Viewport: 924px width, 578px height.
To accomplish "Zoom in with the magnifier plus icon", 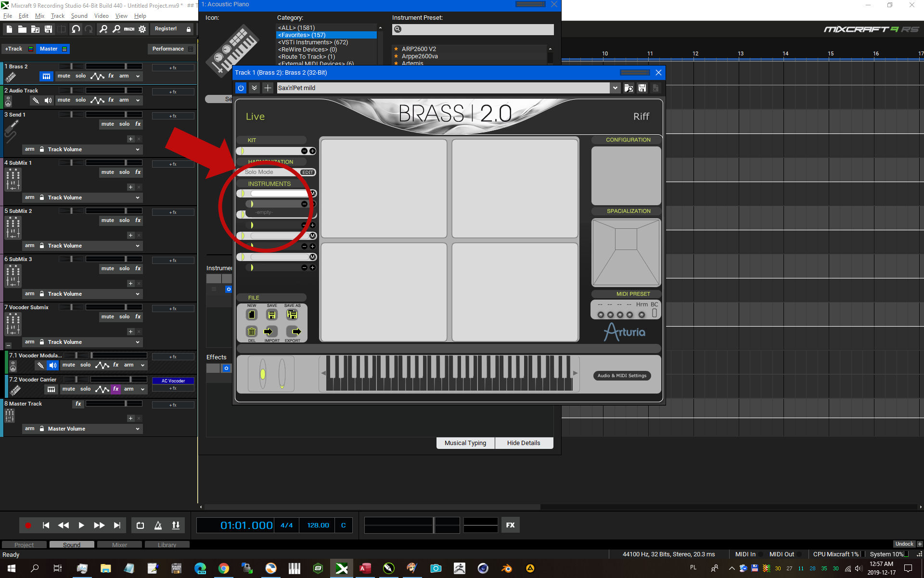I will (x=103, y=29).
